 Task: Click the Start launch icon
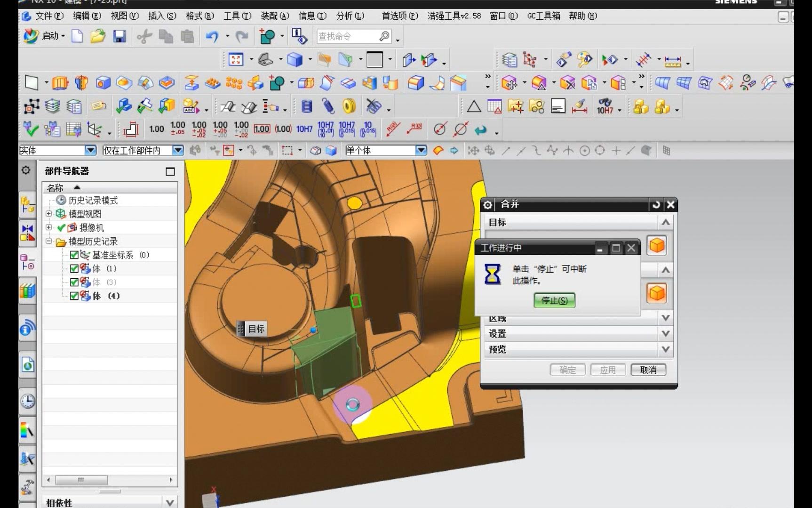pos(31,36)
